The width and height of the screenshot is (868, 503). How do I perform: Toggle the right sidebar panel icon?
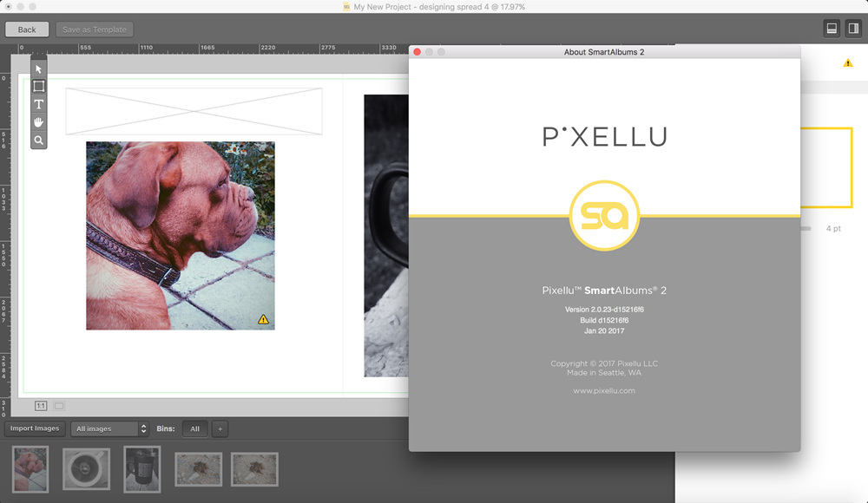click(x=853, y=29)
